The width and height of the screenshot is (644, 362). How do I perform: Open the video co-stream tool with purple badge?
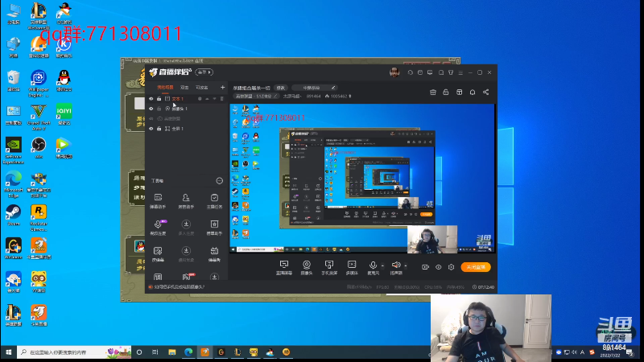click(158, 228)
